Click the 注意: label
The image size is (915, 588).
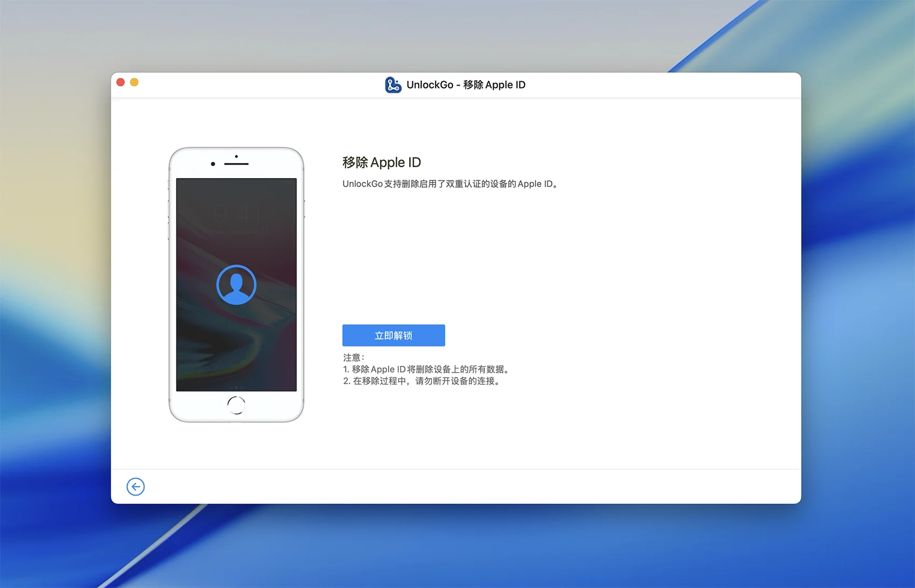tap(354, 357)
